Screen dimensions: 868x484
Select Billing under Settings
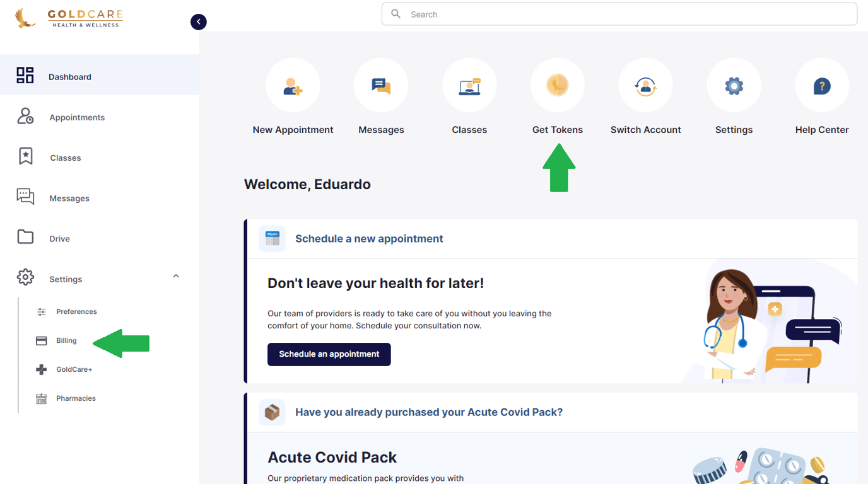[66, 340]
